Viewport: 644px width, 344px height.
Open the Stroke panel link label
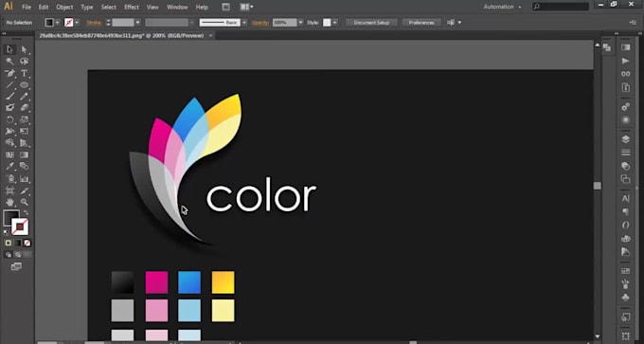(x=94, y=23)
